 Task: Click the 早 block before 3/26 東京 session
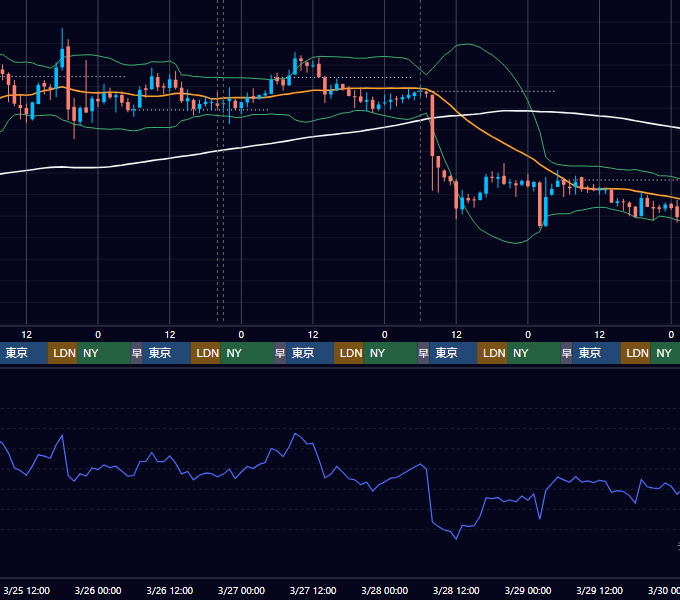coord(137,353)
